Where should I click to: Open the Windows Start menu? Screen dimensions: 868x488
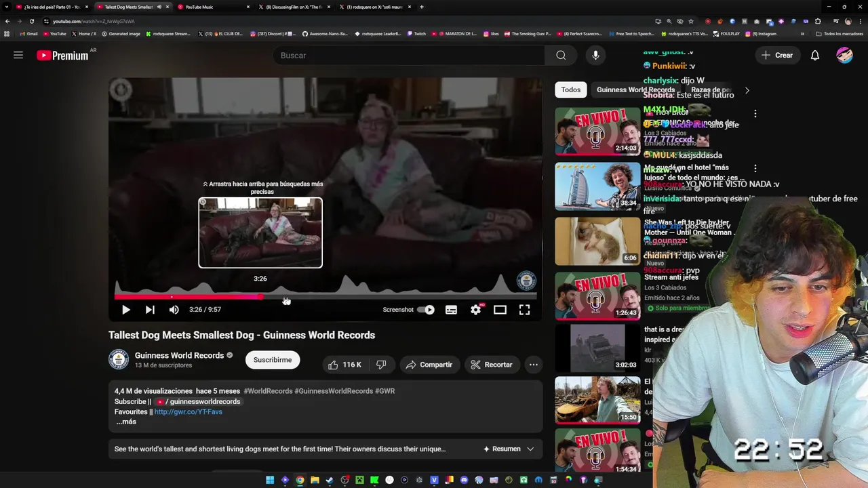pos(270,481)
